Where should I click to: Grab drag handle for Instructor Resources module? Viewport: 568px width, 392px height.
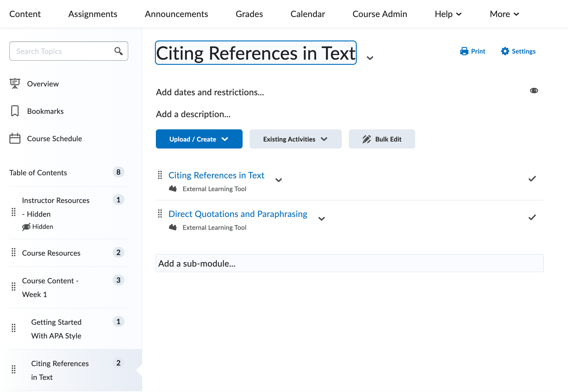[x=13, y=212]
